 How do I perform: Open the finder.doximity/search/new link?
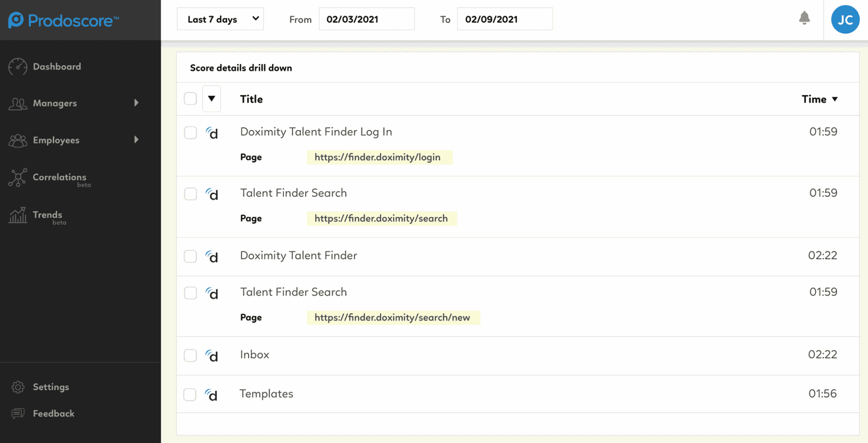point(392,317)
